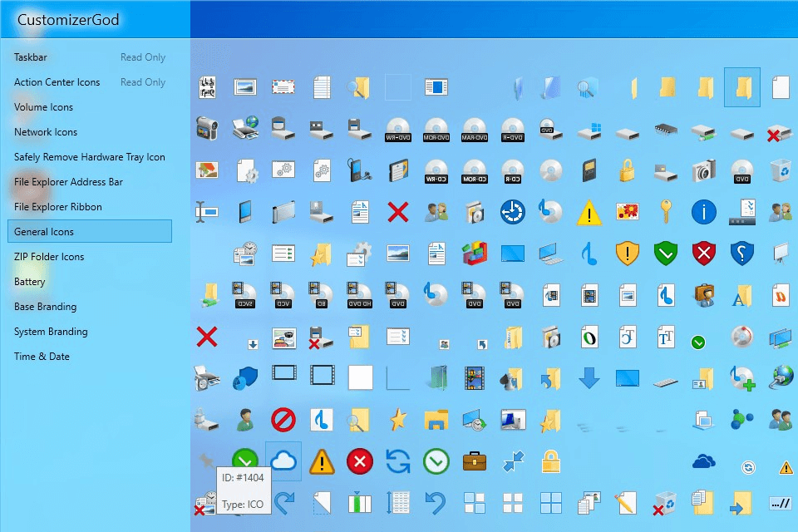
Task: Select the gold favorites star icon
Action: 398,420
